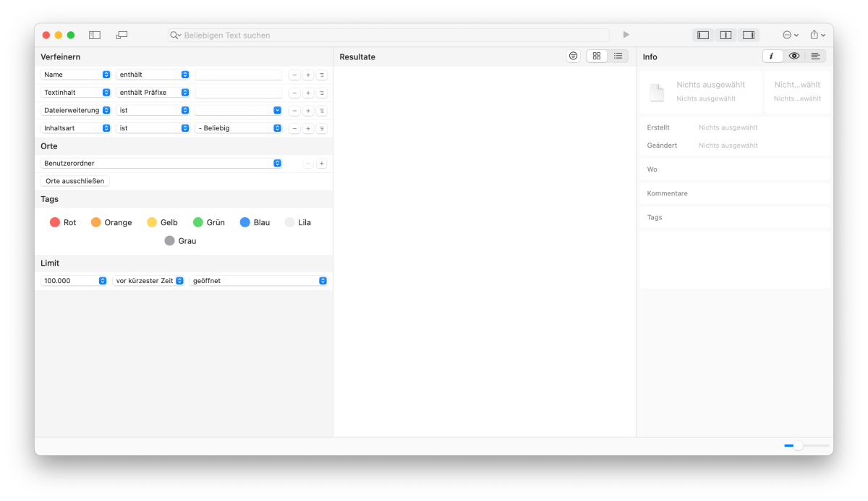This screenshot has width=868, height=501.
Task: Click the document thumbnail in Info
Action: 656,92
